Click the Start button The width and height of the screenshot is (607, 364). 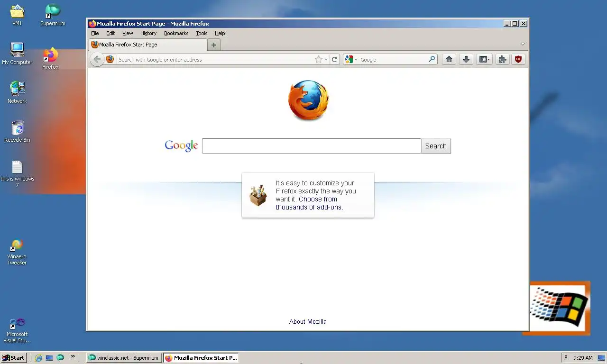(13, 358)
